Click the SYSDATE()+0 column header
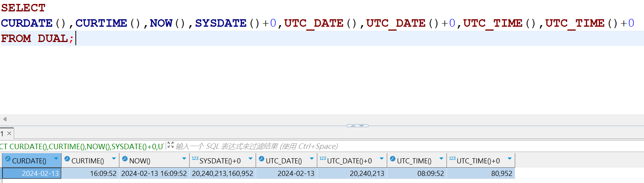 tap(220, 161)
